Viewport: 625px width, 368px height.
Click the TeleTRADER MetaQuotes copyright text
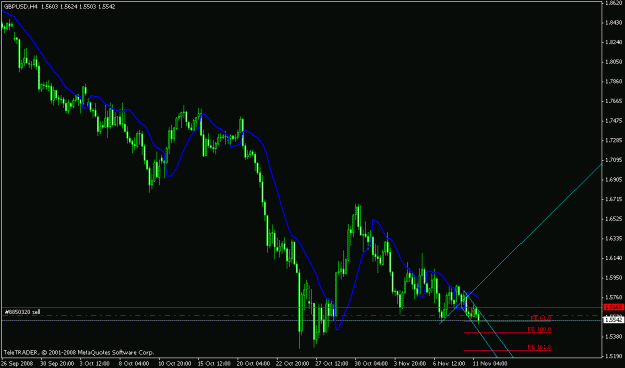click(x=79, y=353)
